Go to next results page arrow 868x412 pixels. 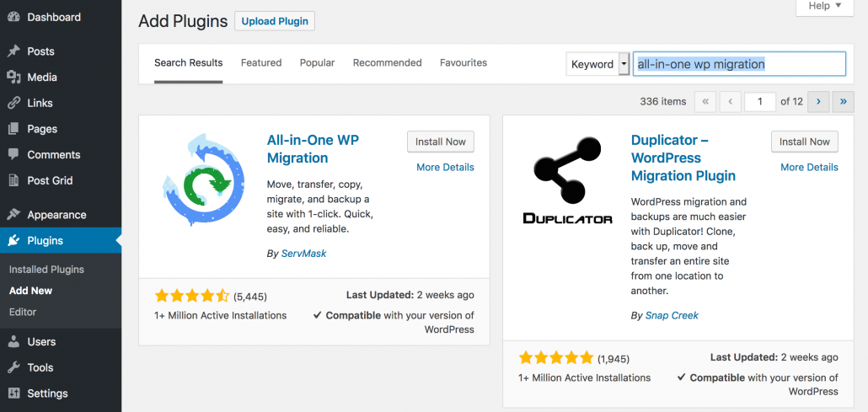tap(818, 102)
